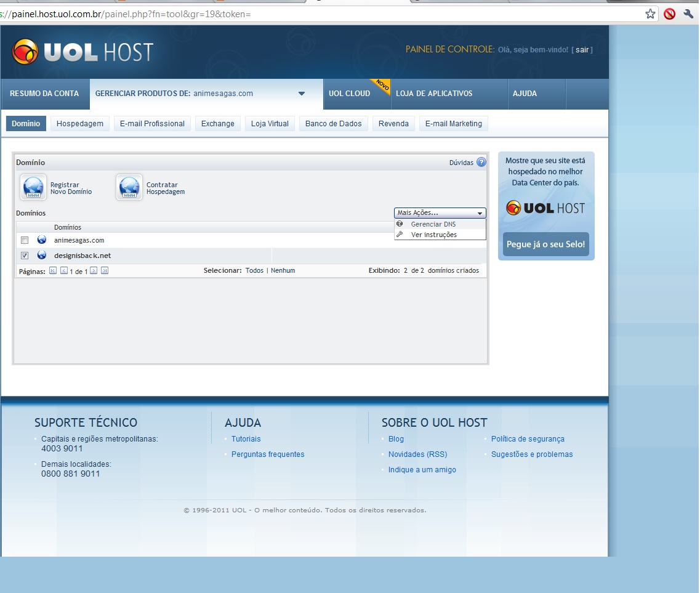Click Registrar Novo Domínio globe icon

(33, 187)
